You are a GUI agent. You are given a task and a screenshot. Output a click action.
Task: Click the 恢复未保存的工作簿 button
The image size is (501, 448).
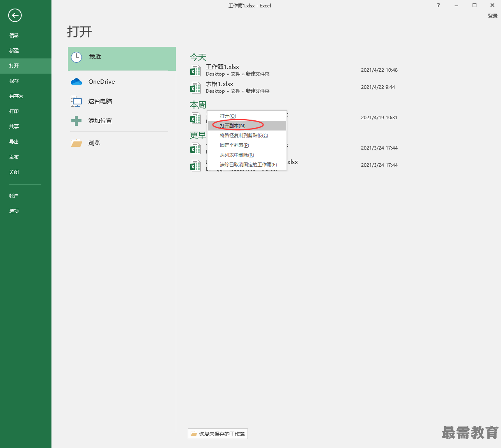pos(218,434)
